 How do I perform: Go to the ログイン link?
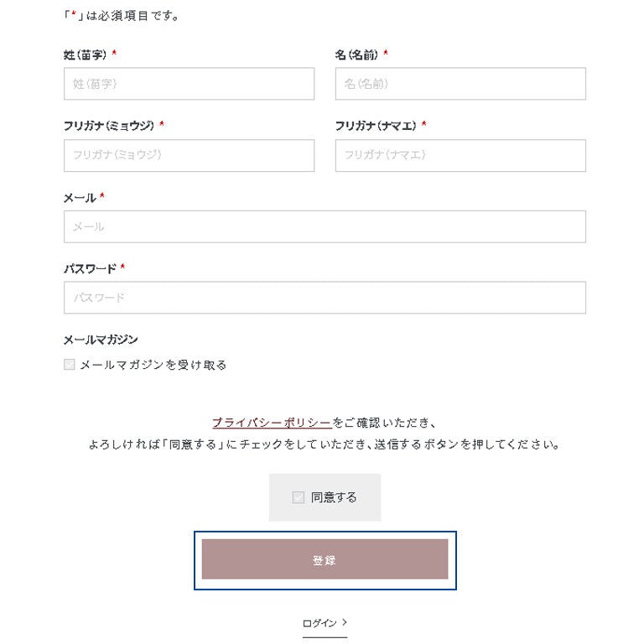pyautogui.click(x=319, y=623)
